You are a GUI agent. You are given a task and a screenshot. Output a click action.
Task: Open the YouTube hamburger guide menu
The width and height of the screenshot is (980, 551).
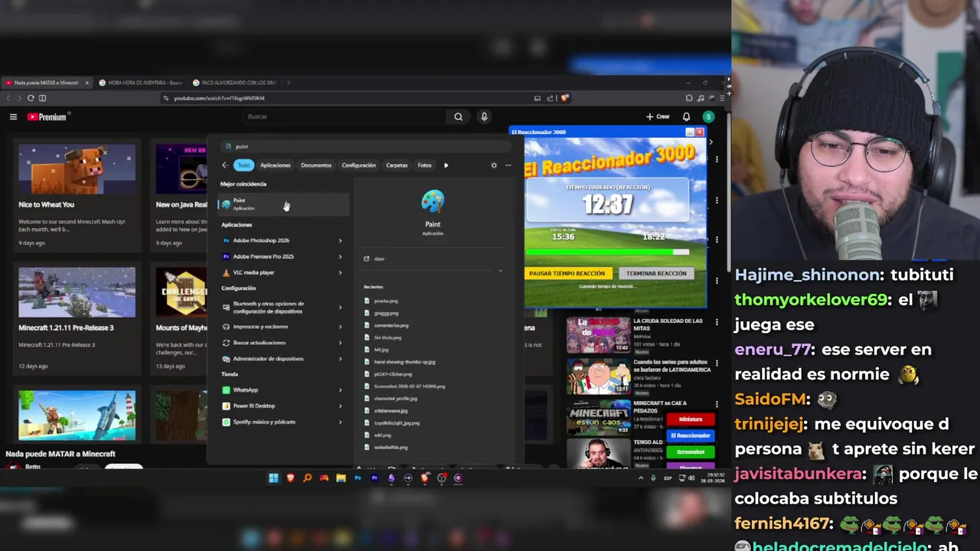point(13,116)
